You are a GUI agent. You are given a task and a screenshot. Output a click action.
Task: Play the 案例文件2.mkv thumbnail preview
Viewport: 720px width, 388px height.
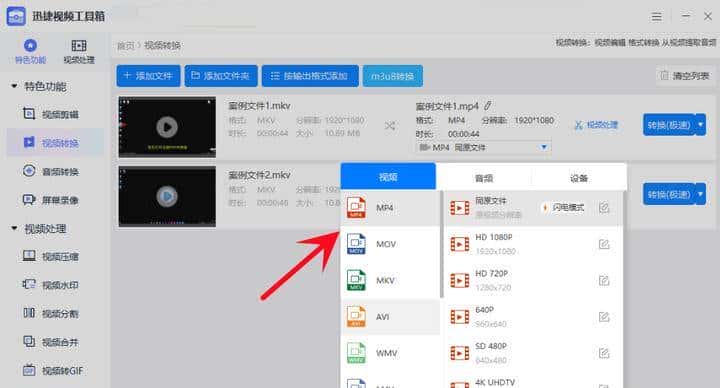tap(167, 196)
